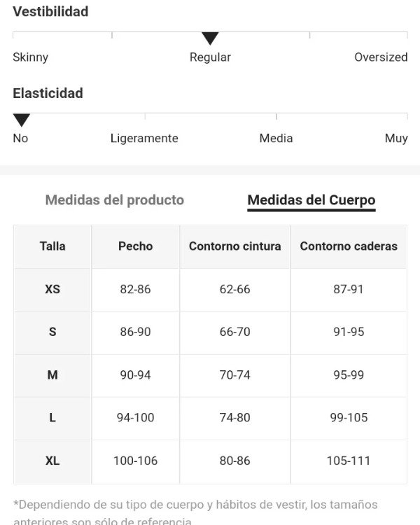Click the Media elasticity label
Screen dimensions: 420x525
(x=276, y=139)
